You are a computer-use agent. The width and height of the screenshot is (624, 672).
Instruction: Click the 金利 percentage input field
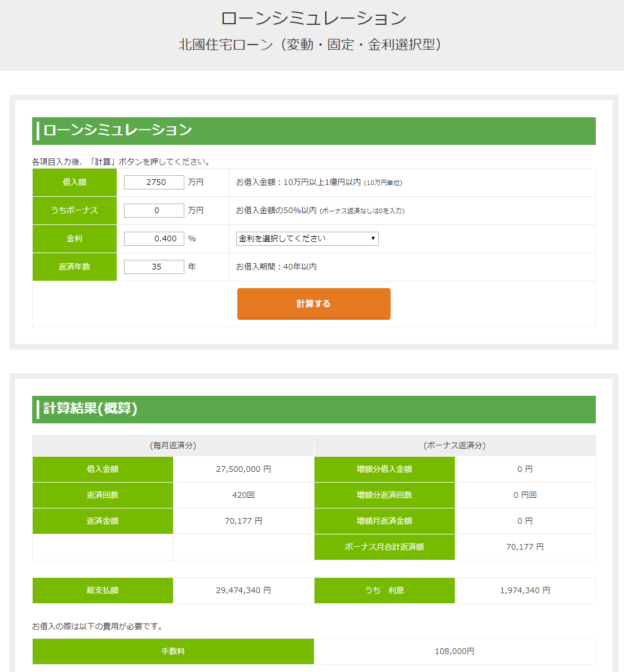click(x=154, y=238)
